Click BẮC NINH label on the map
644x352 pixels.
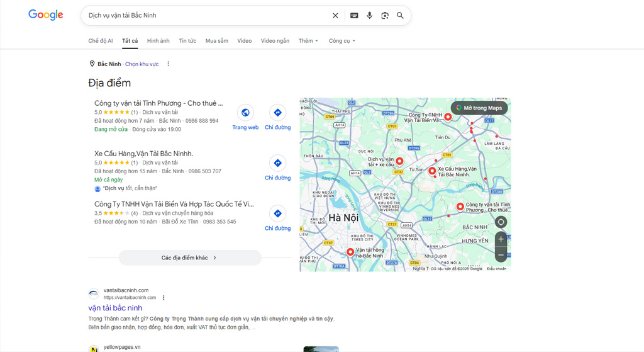pyautogui.click(x=475, y=227)
